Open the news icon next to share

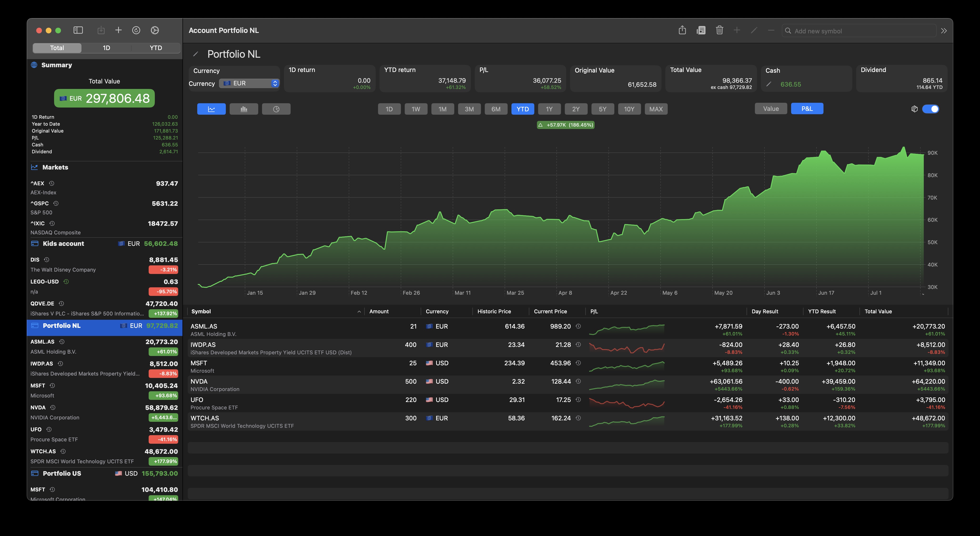point(701,30)
